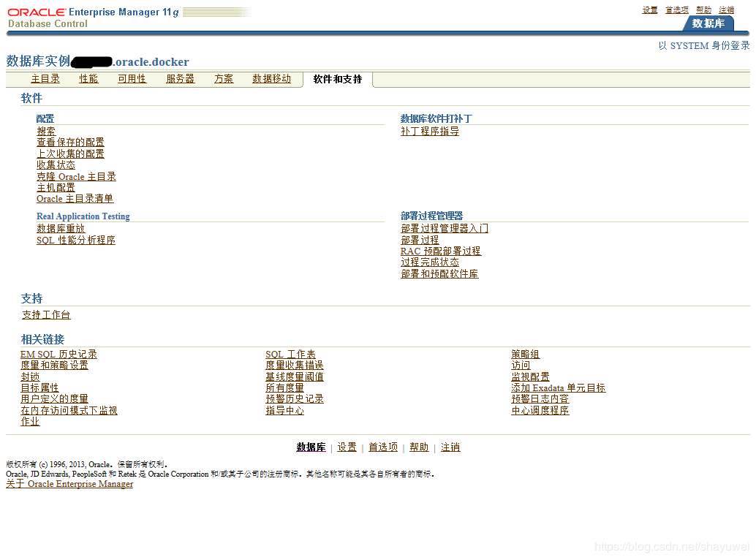This screenshot has width=756, height=560.
Task: Open the 数据库重放 link
Action: coord(61,228)
